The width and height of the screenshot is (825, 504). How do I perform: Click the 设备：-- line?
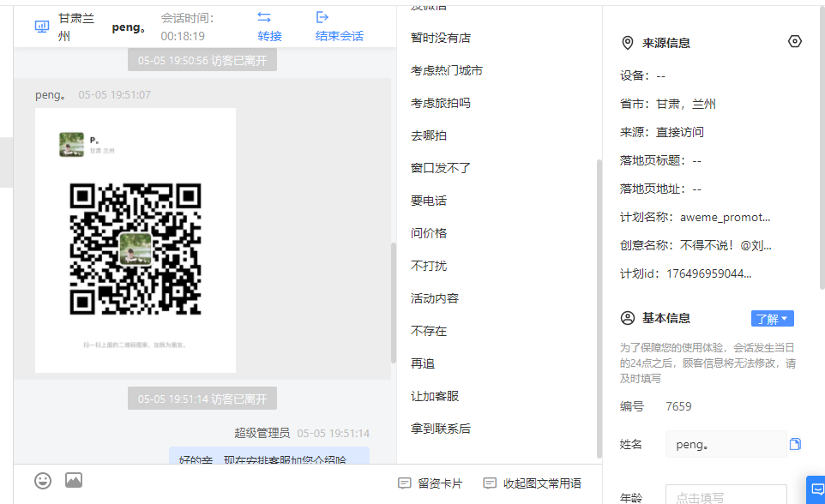pyautogui.click(x=642, y=75)
